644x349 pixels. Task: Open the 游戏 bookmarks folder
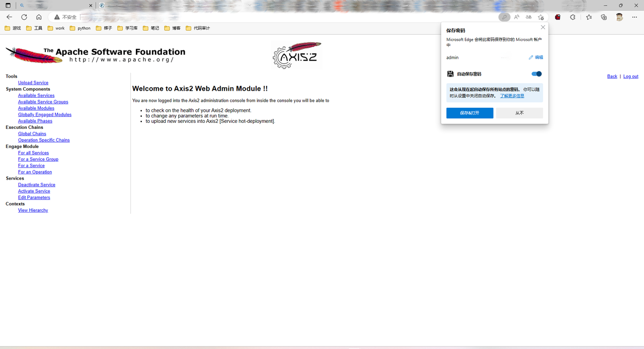(13, 28)
